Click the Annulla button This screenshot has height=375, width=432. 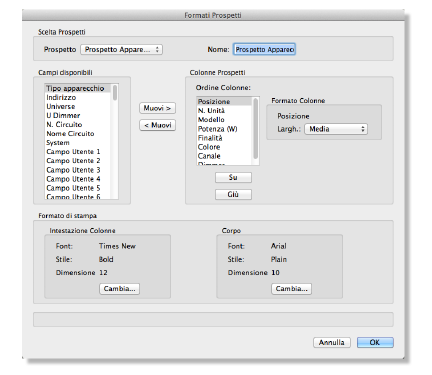pyautogui.click(x=332, y=342)
